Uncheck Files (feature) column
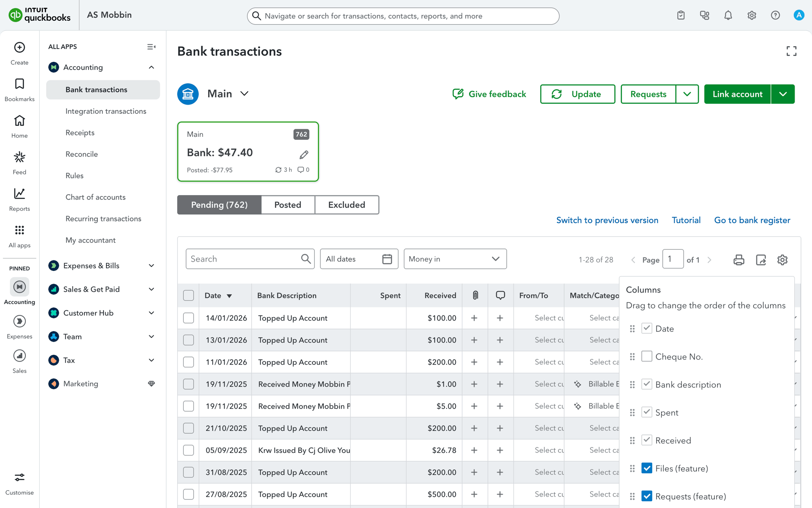Viewport: 812px width, 508px height. tap(647, 468)
